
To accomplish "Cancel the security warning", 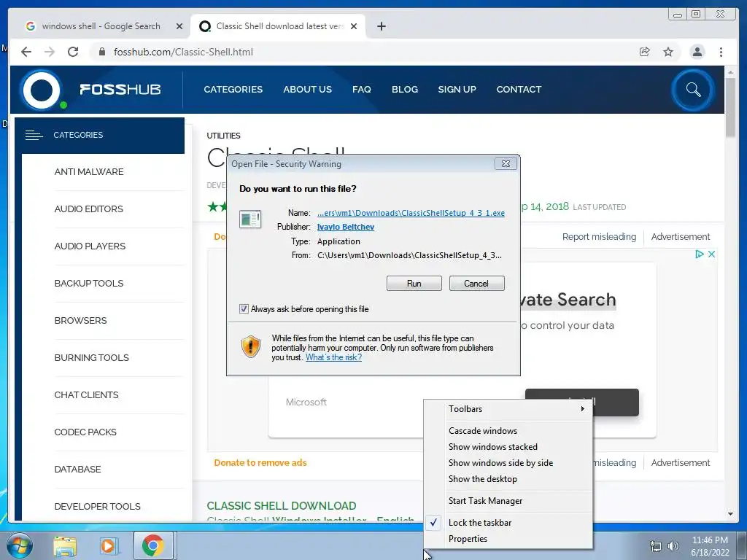I will (476, 284).
